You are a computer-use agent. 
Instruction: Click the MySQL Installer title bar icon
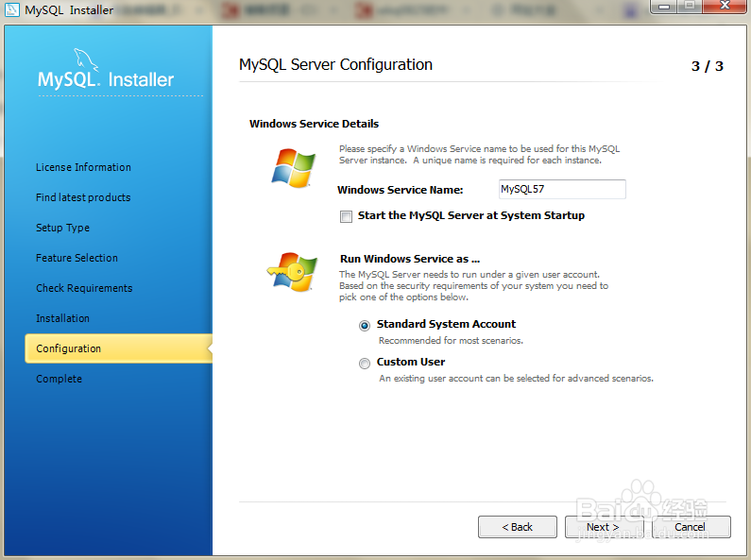coord(11,9)
